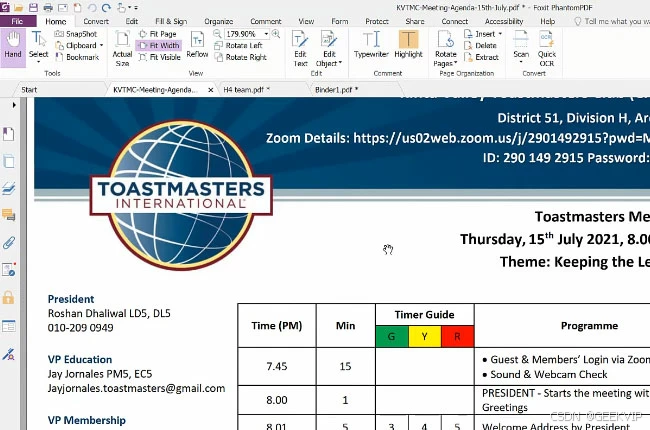Image resolution: width=650 pixels, height=430 pixels.
Task: Rotate the view right
Action: click(241, 57)
